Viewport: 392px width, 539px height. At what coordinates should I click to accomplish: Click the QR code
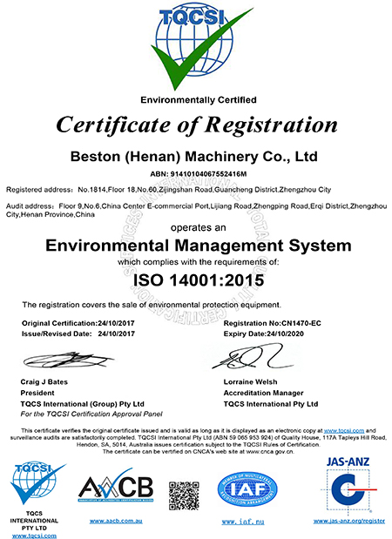point(184,495)
